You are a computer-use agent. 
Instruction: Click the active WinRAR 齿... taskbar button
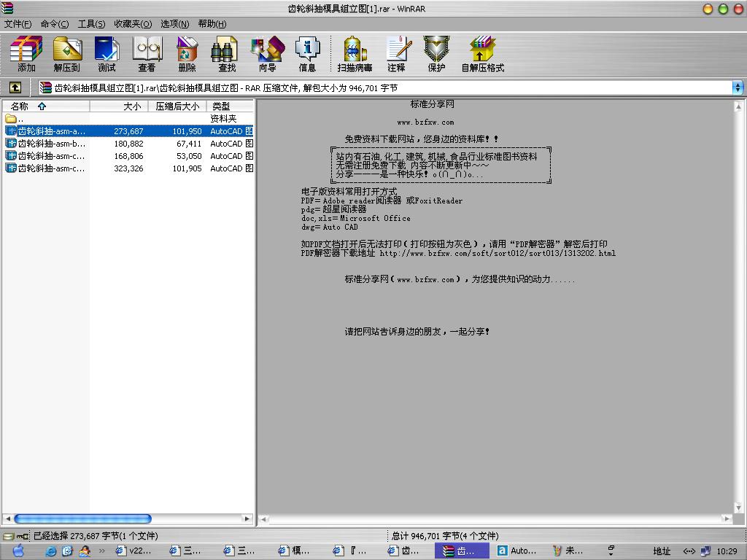462,551
